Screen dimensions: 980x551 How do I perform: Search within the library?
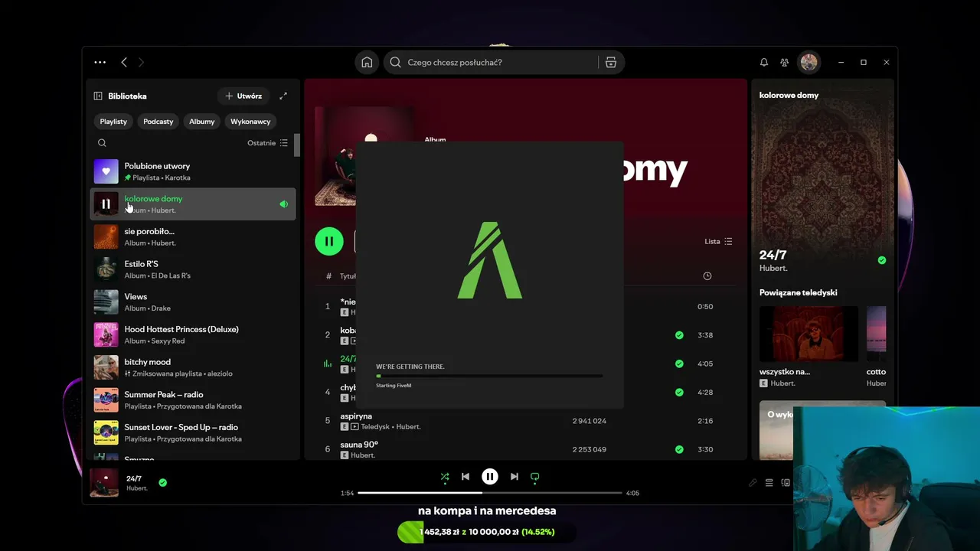[102, 143]
